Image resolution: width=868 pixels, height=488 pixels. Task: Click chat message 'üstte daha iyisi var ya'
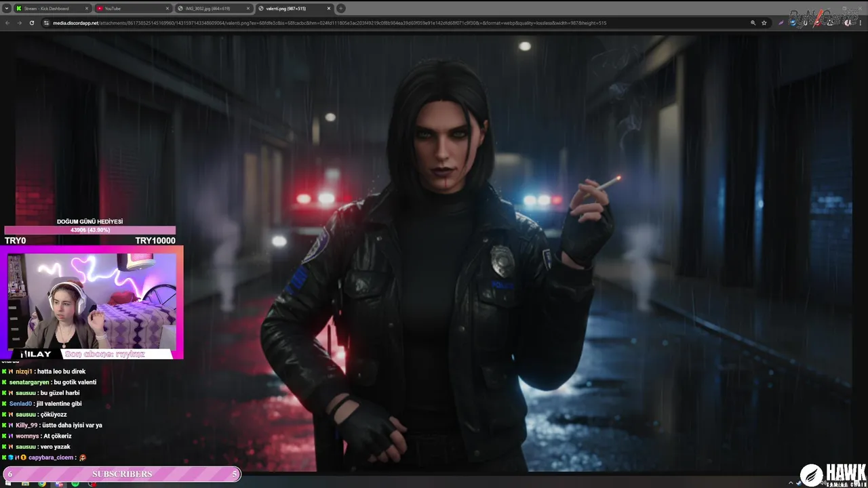[72, 426]
